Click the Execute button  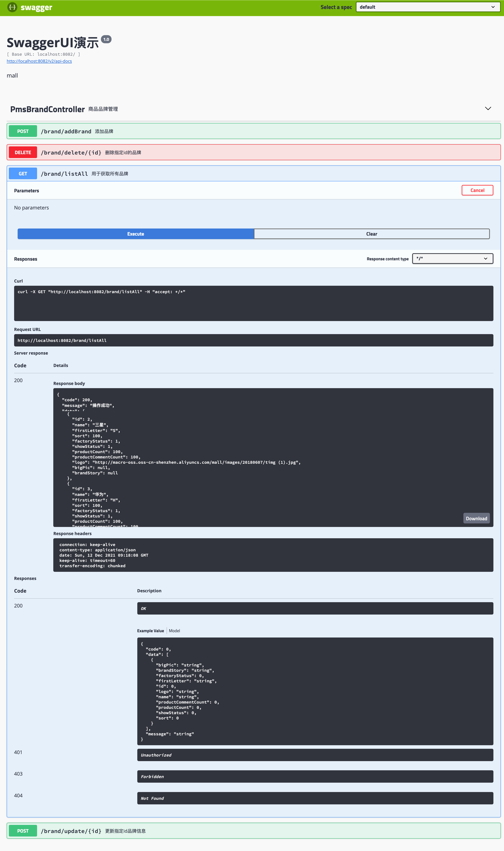pos(136,234)
